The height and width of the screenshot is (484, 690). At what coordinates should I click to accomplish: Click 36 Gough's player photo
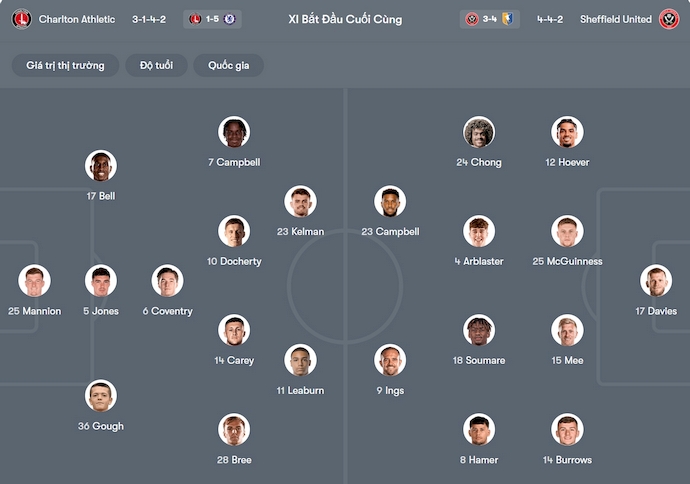pos(101,396)
